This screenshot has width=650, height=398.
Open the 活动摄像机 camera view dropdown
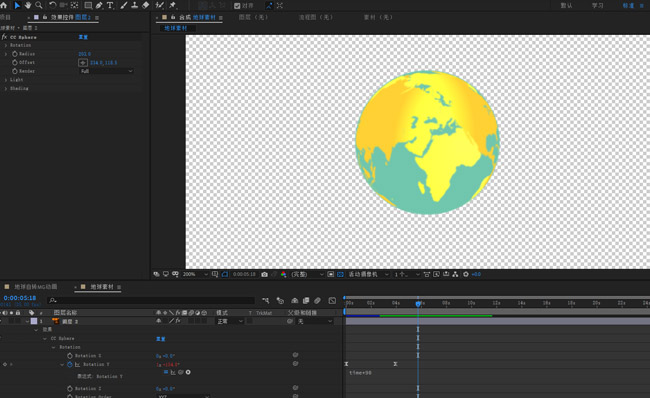369,274
